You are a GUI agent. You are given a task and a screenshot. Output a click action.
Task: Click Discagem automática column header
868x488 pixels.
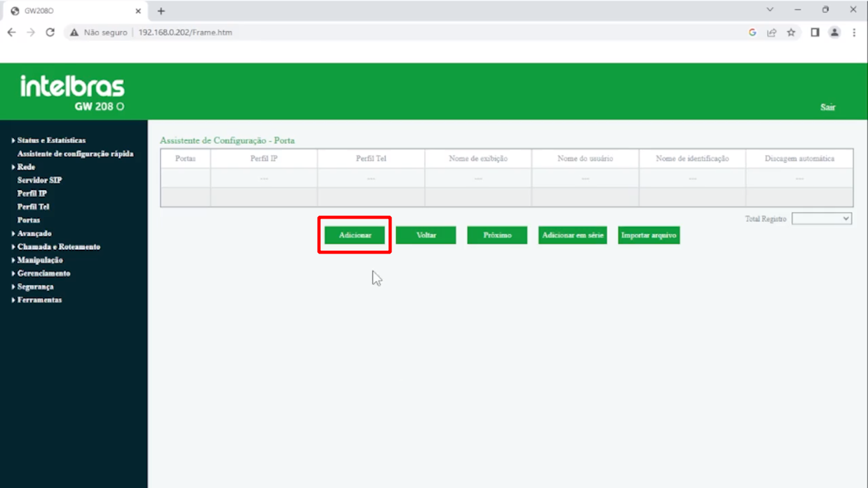799,159
